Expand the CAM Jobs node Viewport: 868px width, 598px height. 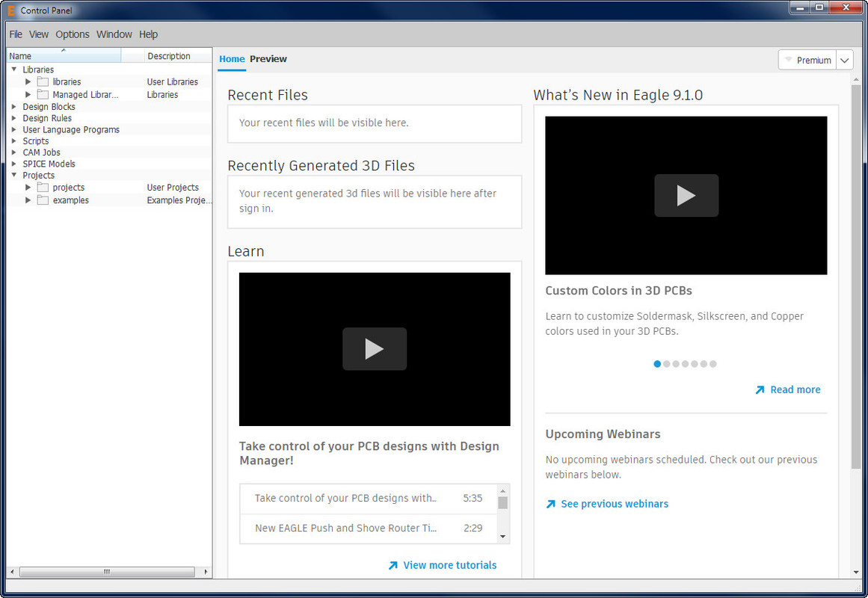pos(14,152)
